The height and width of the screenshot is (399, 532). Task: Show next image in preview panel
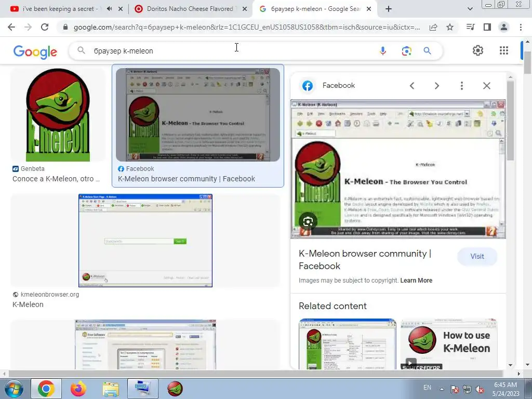click(436, 86)
